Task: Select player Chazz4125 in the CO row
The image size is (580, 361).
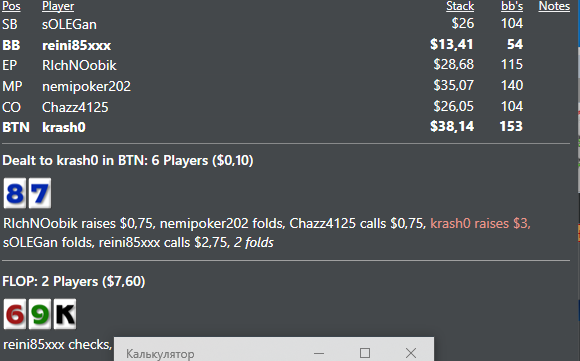Action: click(75, 107)
